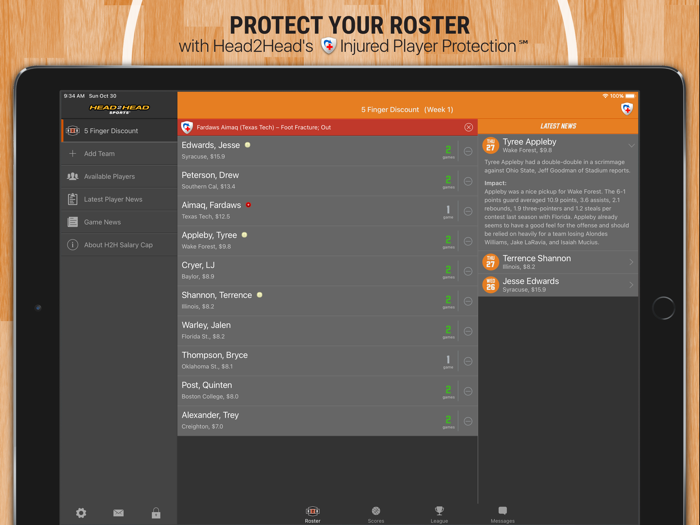Tap the Latest News panel header

558,126
